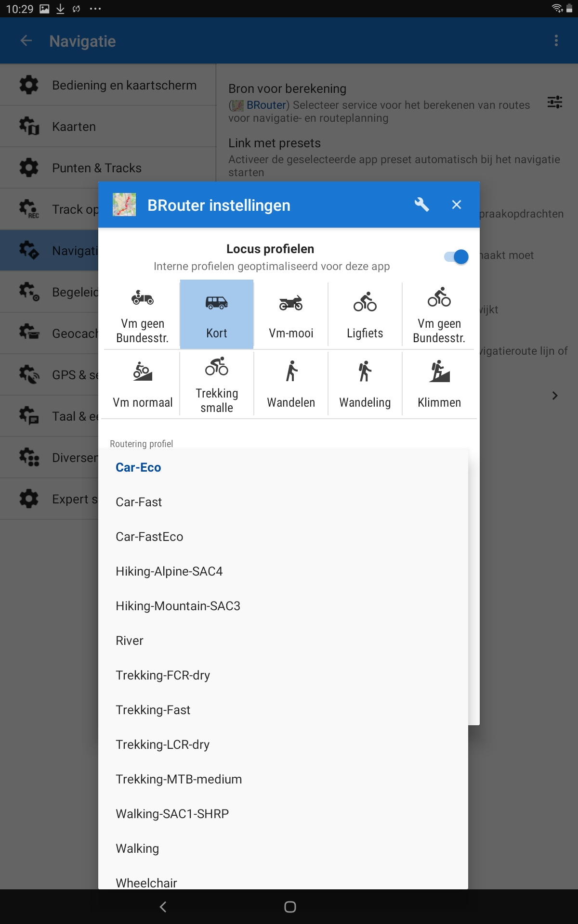
Task: Pick the Klimmen climbing profile
Action: (x=439, y=384)
